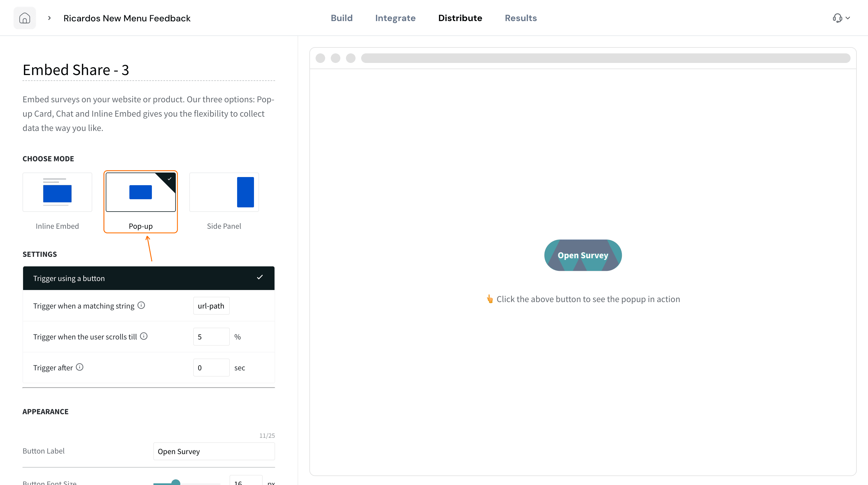The height and width of the screenshot is (485, 868).
Task: Click the Ricardos New Menu Feedback title
Action: (127, 18)
